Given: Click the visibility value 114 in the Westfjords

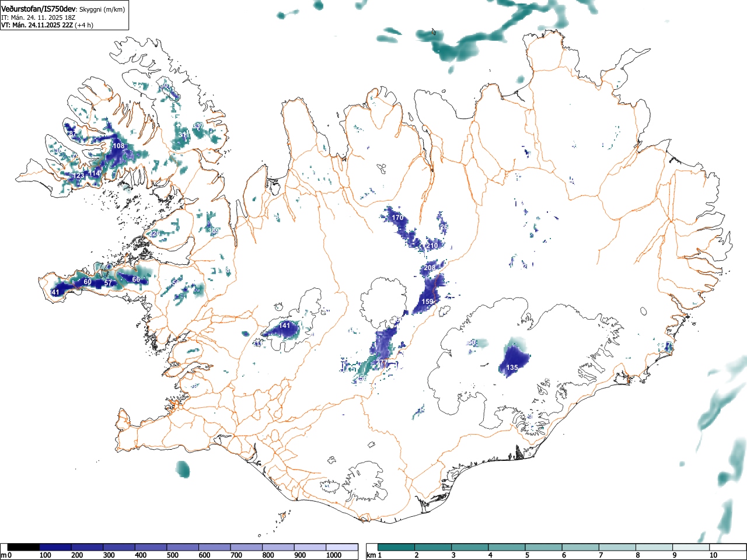Looking at the screenshot, I should [94, 174].
